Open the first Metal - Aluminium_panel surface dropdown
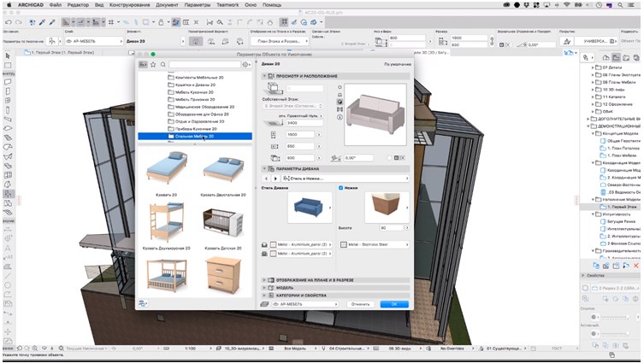The height and width of the screenshot is (363, 644). pos(301,244)
